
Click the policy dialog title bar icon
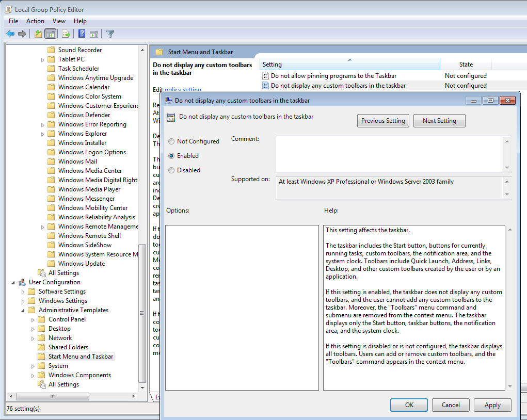(x=169, y=100)
